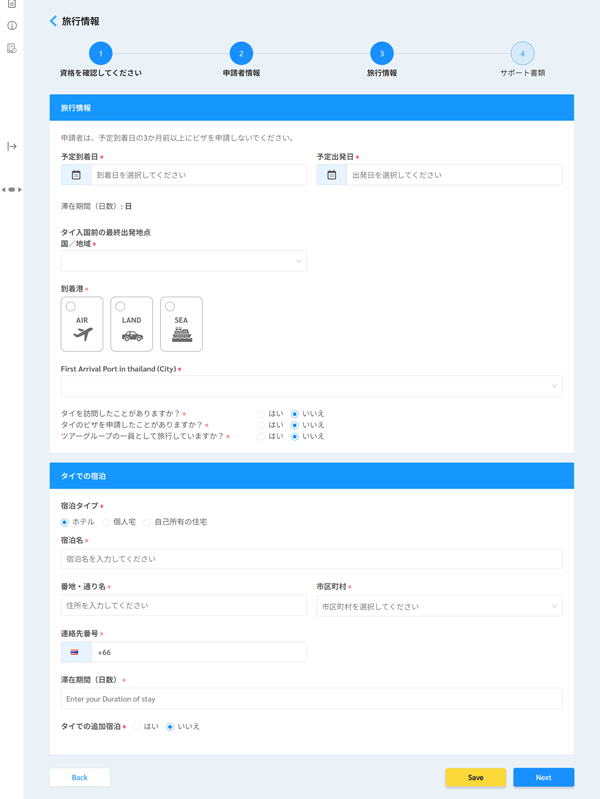The height and width of the screenshot is (799, 600).
Task: Click the ship icon for SEA
Action: [181, 334]
